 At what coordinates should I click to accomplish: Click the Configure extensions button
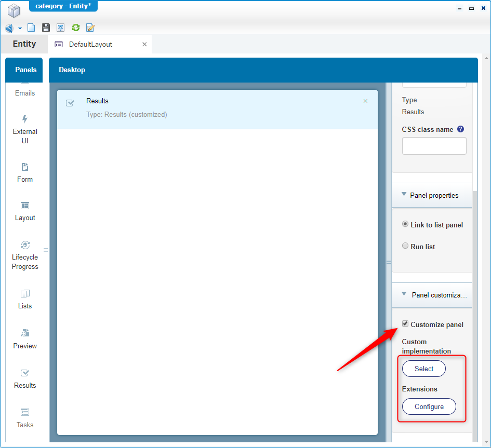click(x=429, y=406)
